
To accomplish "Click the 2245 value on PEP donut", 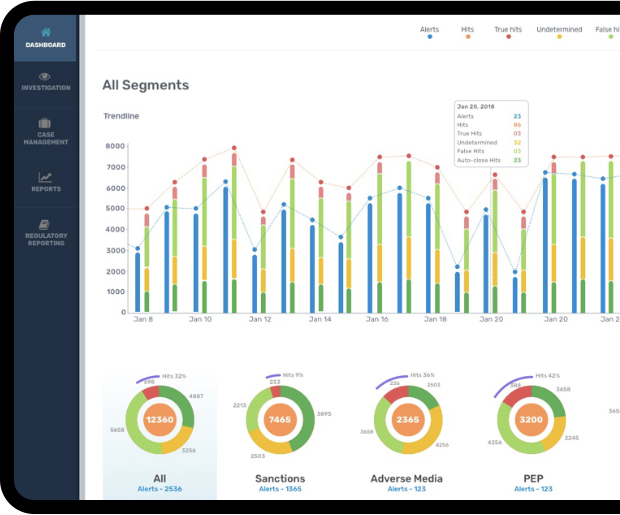I will click(x=572, y=438).
